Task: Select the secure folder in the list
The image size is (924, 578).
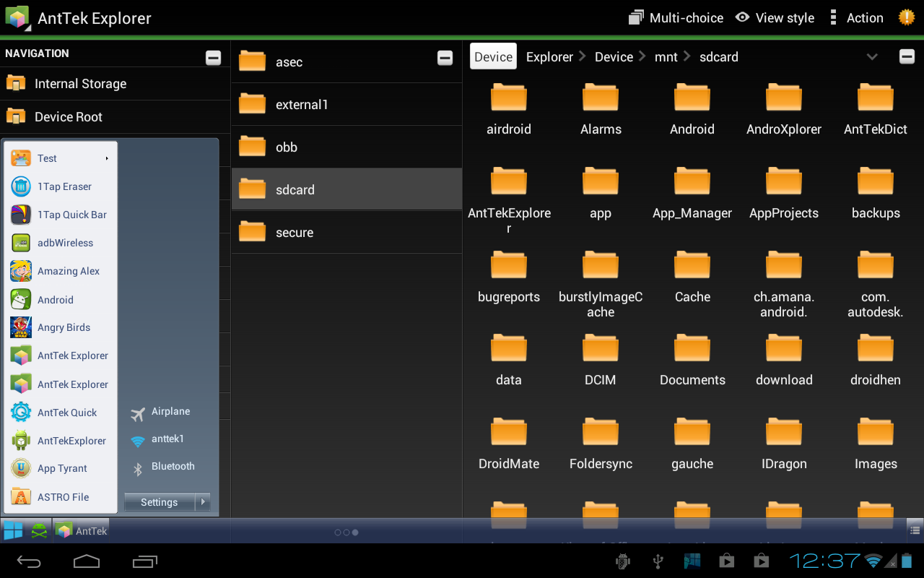Action: point(346,233)
